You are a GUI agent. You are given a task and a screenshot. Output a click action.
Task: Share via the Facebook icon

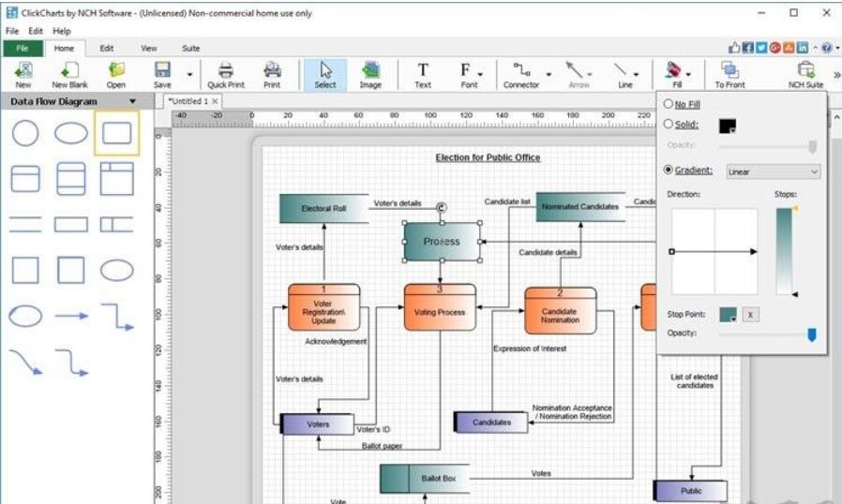point(747,48)
